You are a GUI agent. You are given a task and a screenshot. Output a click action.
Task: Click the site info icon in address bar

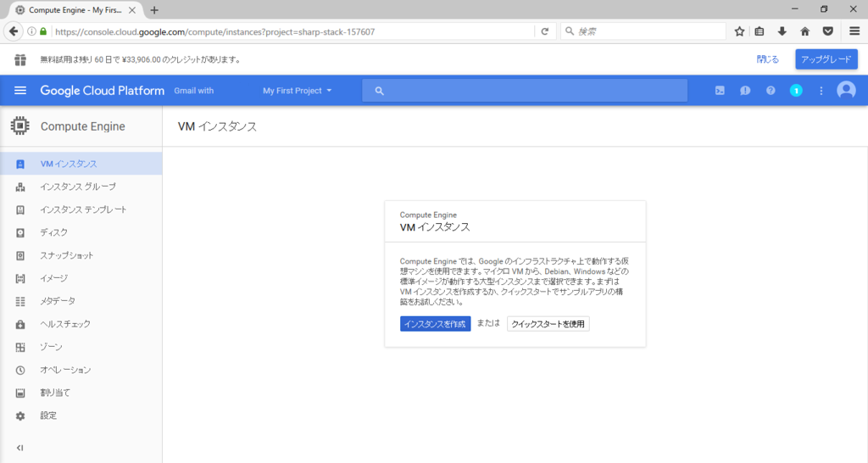click(31, 31)
